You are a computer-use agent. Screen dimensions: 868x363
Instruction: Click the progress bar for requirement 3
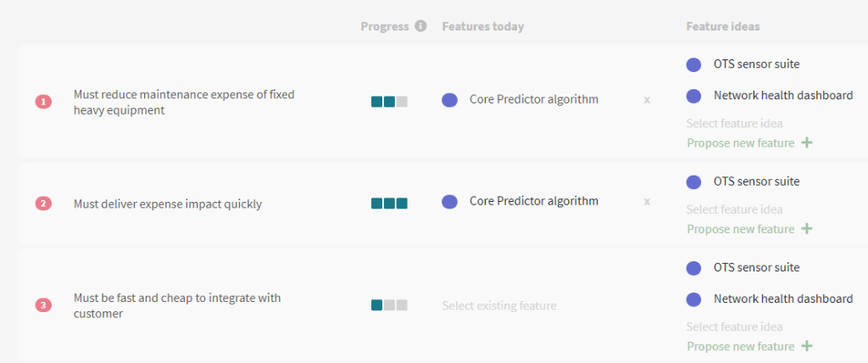coord(389,305)
